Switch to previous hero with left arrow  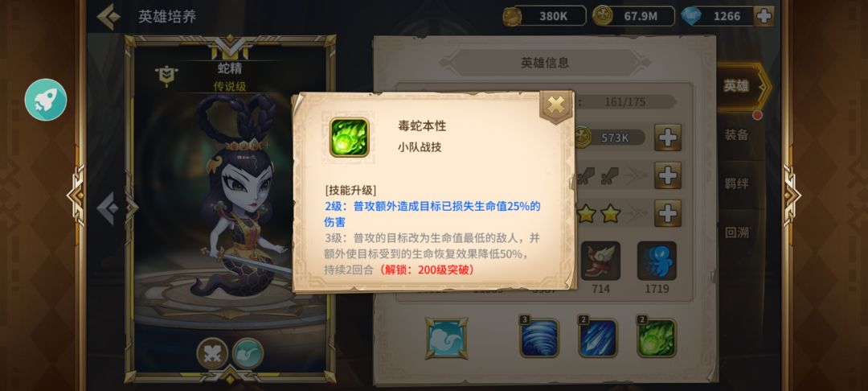[108, 208]
